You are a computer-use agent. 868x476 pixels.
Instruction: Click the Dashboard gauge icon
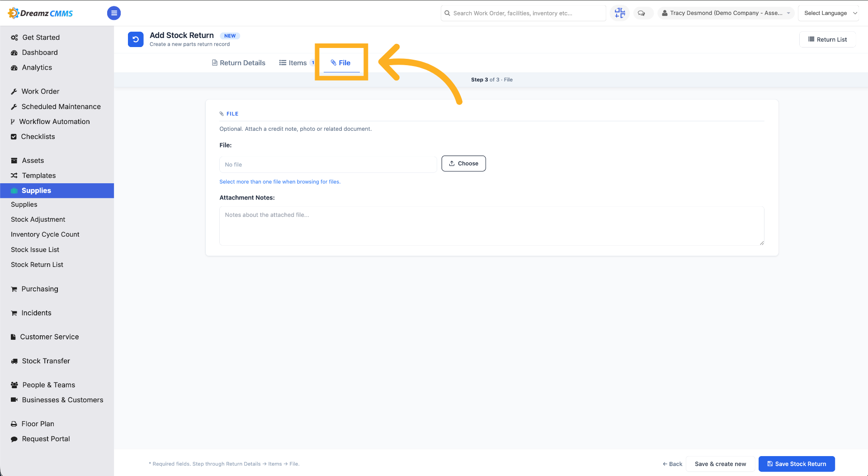(14, 52)
